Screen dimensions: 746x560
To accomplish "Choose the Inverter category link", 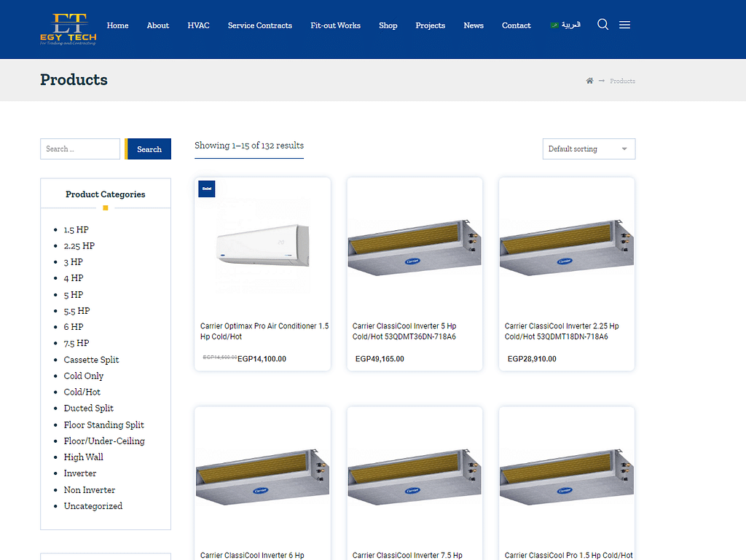I will tap(80, 473).
